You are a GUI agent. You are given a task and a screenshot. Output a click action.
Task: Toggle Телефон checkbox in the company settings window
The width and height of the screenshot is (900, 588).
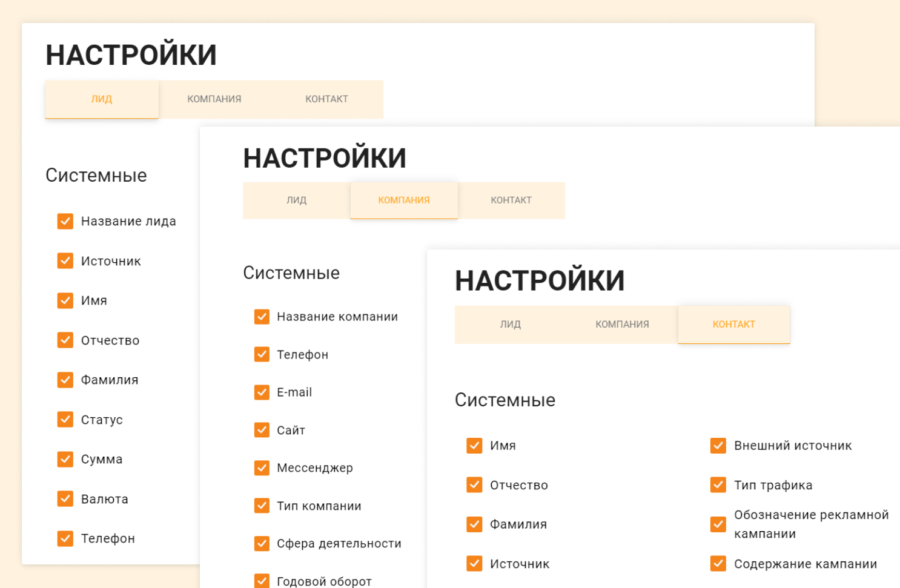pos(262,354)
